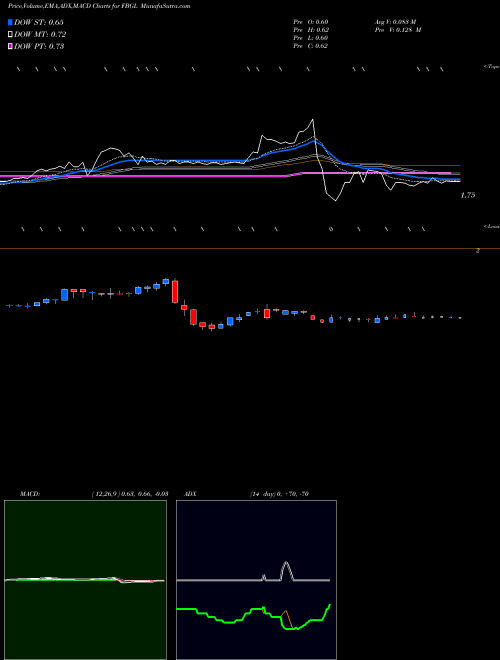This screenshot has width=500, height=660.
Task: Select the 'DOW MT: 0.72' legend text
Action: 40,35
